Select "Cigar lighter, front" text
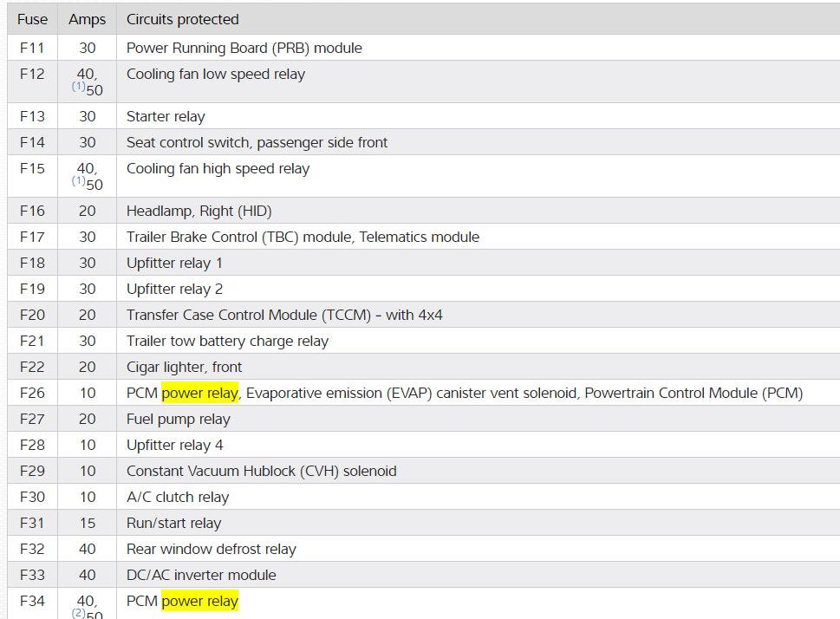840x619 pixels. (x=184, y=367)
